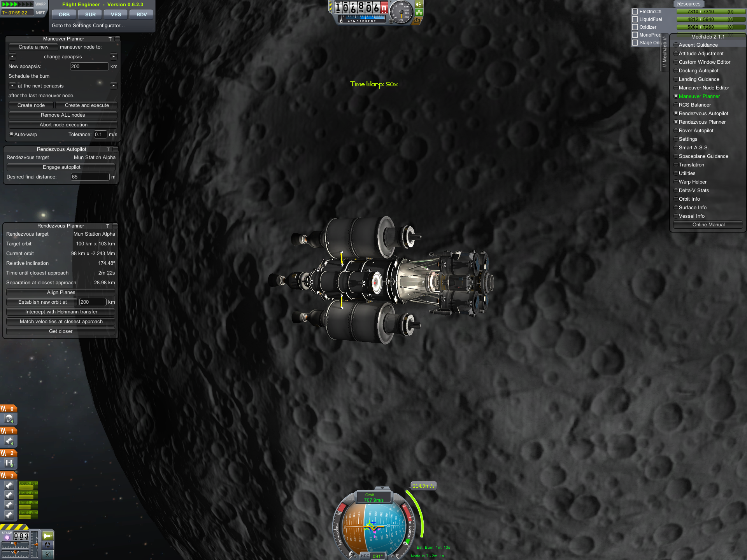Click the stage 0 orange header
747x560 pixels.
coord(9,409)
